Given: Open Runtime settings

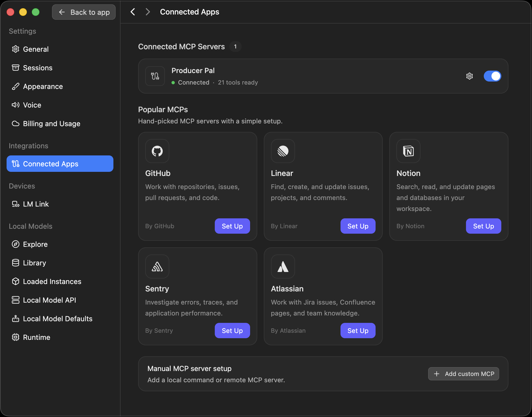Looking at the screenshot, I should (x=60, y=337).
